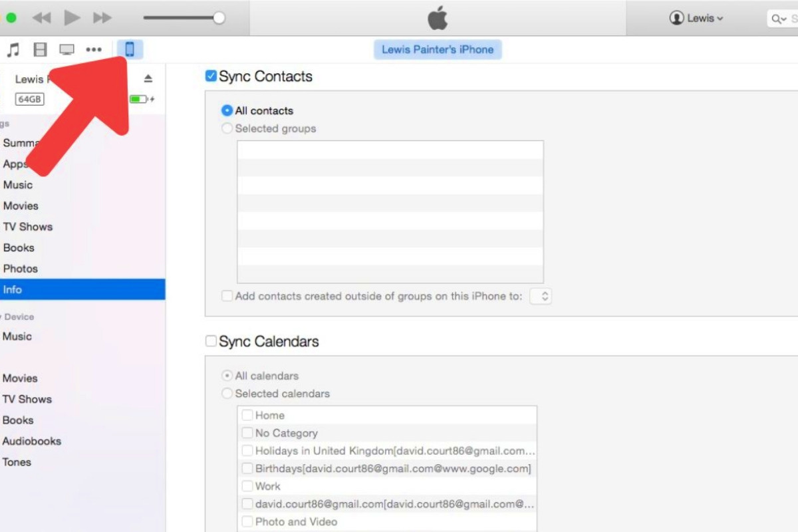
Task: Click Lewis Painter's iPhone button
Action: tap(438, 49)
